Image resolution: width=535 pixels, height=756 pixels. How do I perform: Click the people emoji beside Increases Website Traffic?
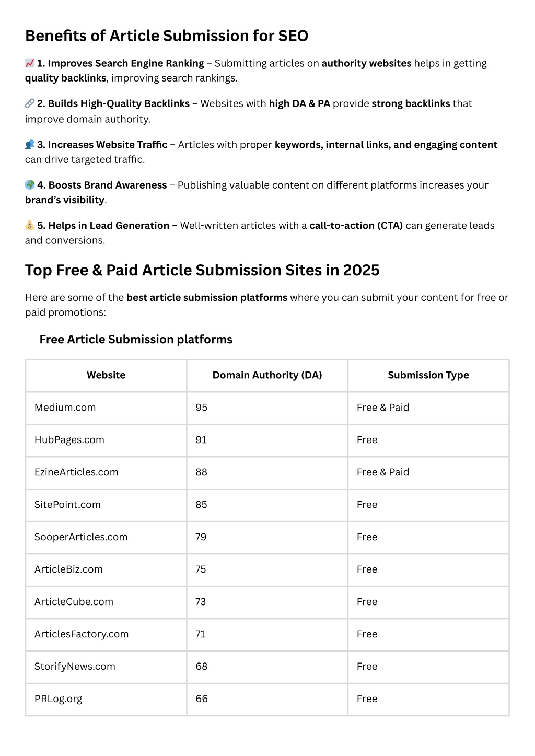pos(30,144)
